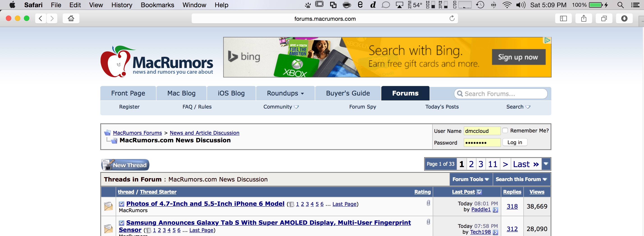
Task: Click the AdChoices icon on Bing ad
Action: click(547, 40)
